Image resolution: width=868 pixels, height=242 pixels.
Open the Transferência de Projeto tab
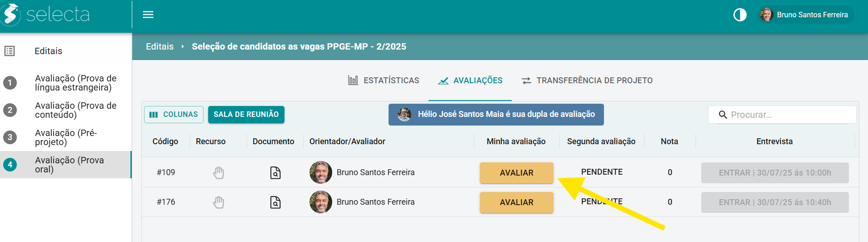(587, 81)
